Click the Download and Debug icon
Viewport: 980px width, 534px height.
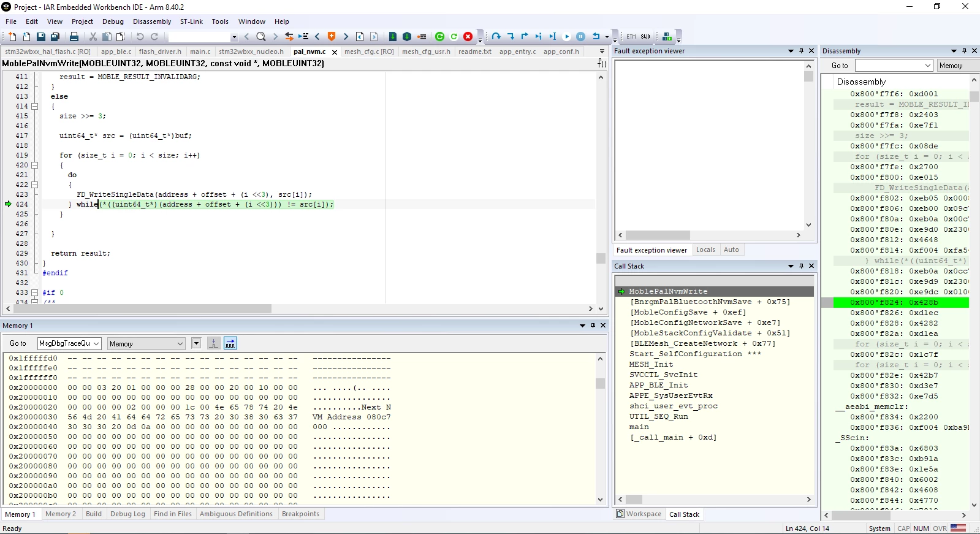pos(393,37)
